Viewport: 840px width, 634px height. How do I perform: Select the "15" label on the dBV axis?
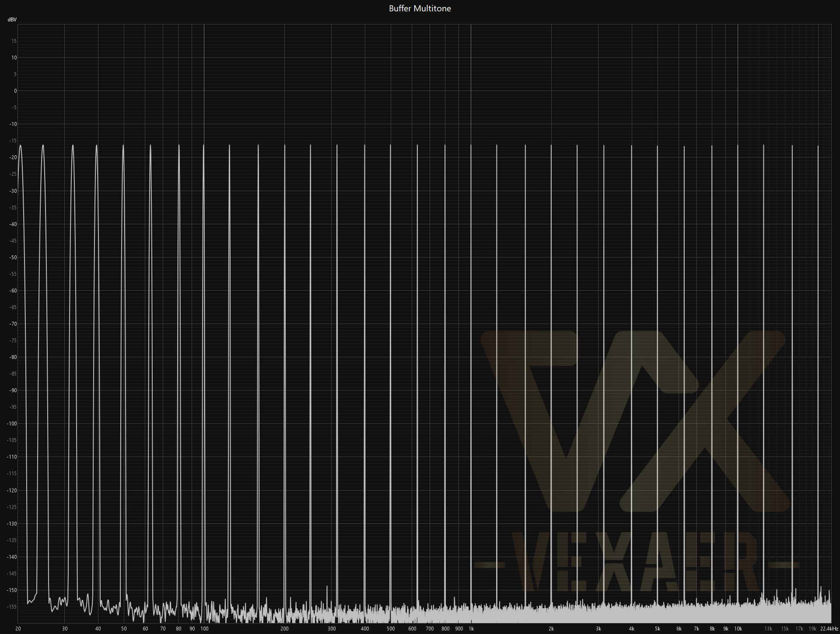[x=14, y=41]
